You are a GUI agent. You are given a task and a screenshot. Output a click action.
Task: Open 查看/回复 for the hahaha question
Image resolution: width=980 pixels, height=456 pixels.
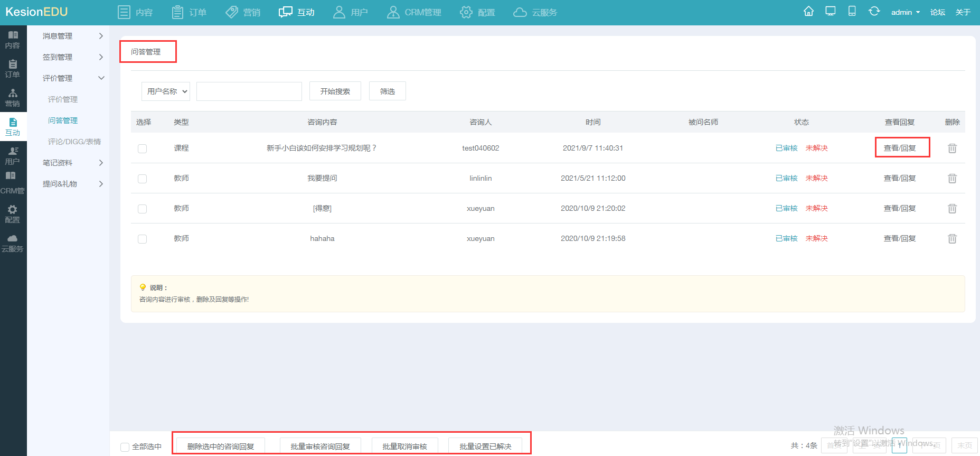click(899, 239)
